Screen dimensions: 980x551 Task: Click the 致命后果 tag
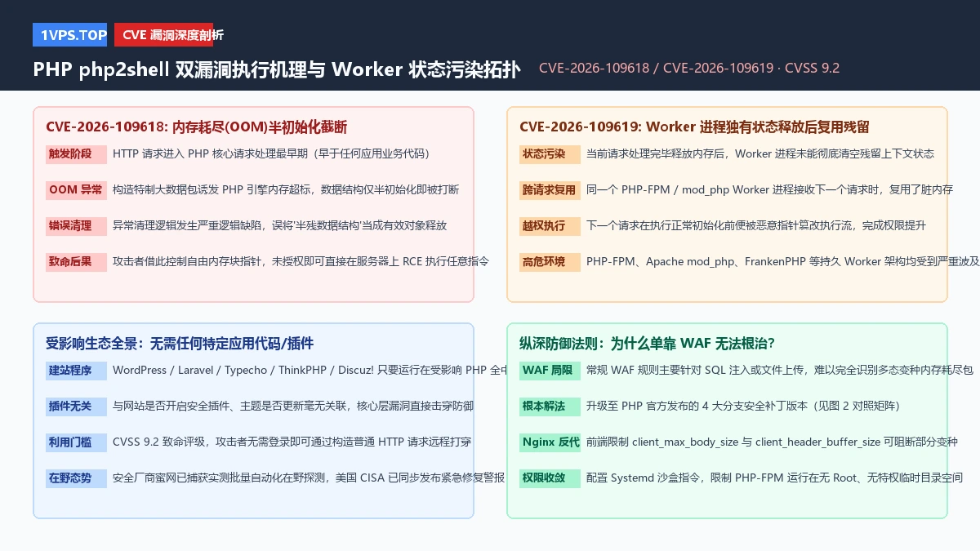[76, 261]
